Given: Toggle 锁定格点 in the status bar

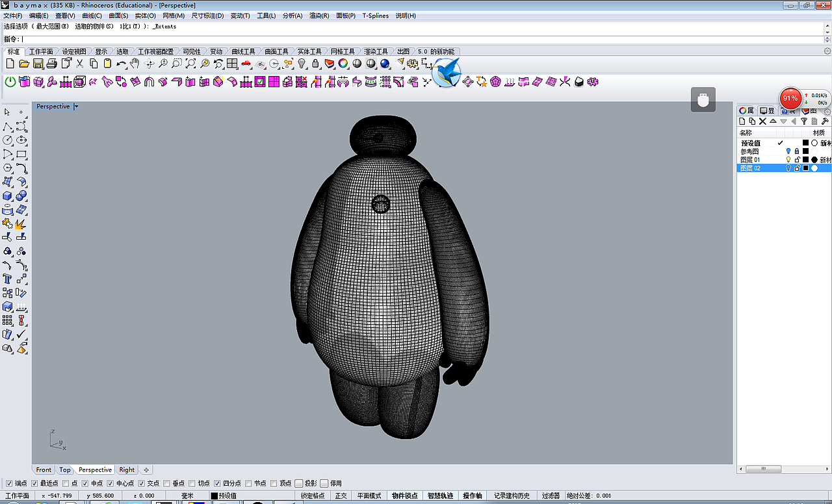Looking at the screenshot, I should (313, 496).
